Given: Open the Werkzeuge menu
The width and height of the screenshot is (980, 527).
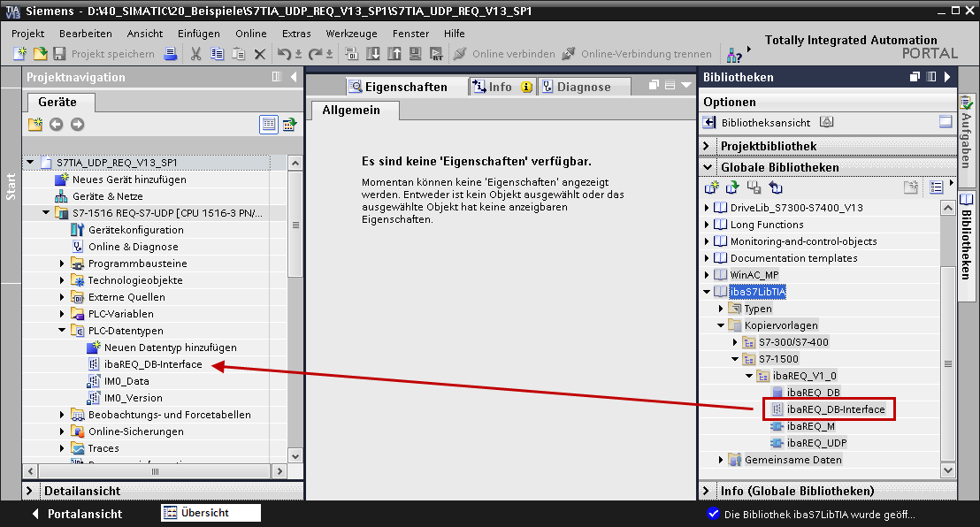Looking at the screenshot, I should click(x=351, y=34).
